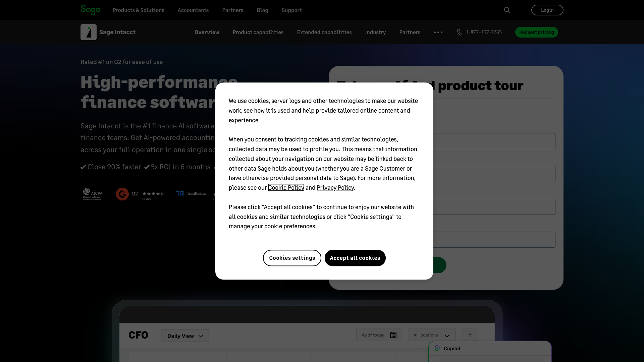Click the Request pricing button
This screenshot has height=362, width=644.
click(536, 32)
